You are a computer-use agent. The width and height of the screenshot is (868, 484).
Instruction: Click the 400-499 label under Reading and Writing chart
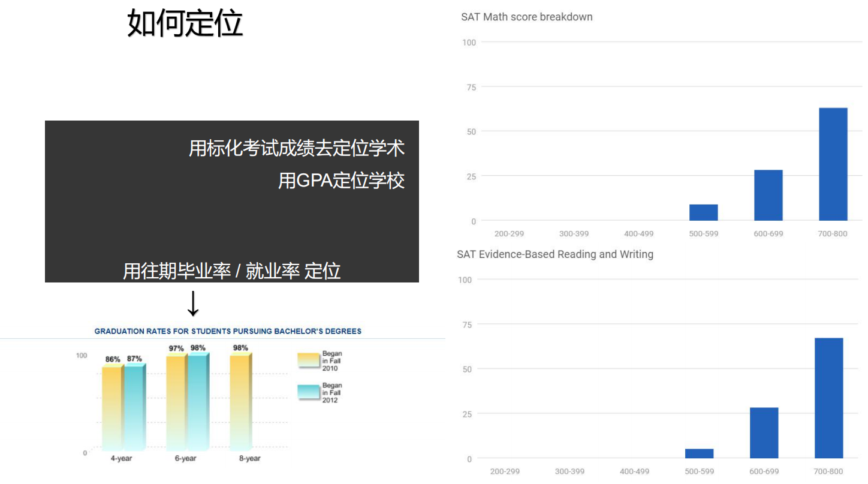pyautogui.click(x=635, y=471)
